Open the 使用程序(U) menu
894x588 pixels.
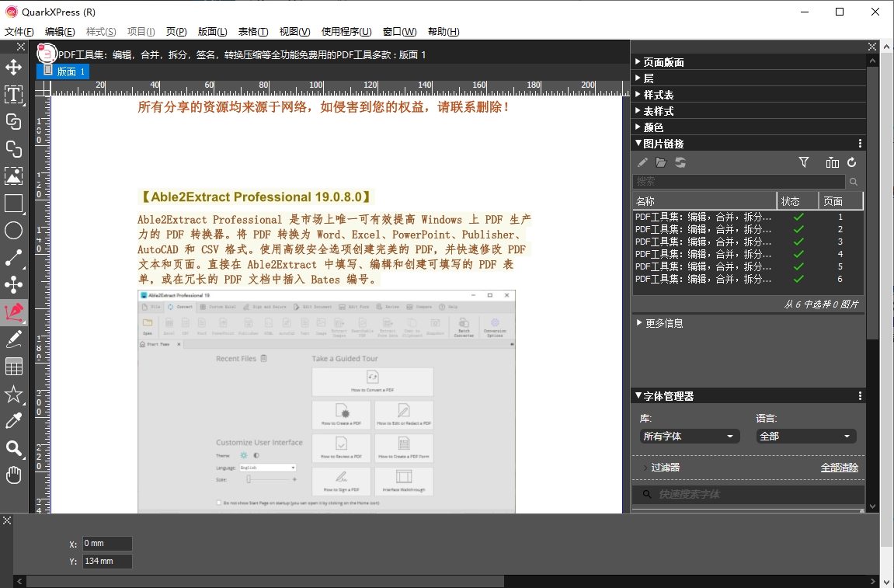346,31
